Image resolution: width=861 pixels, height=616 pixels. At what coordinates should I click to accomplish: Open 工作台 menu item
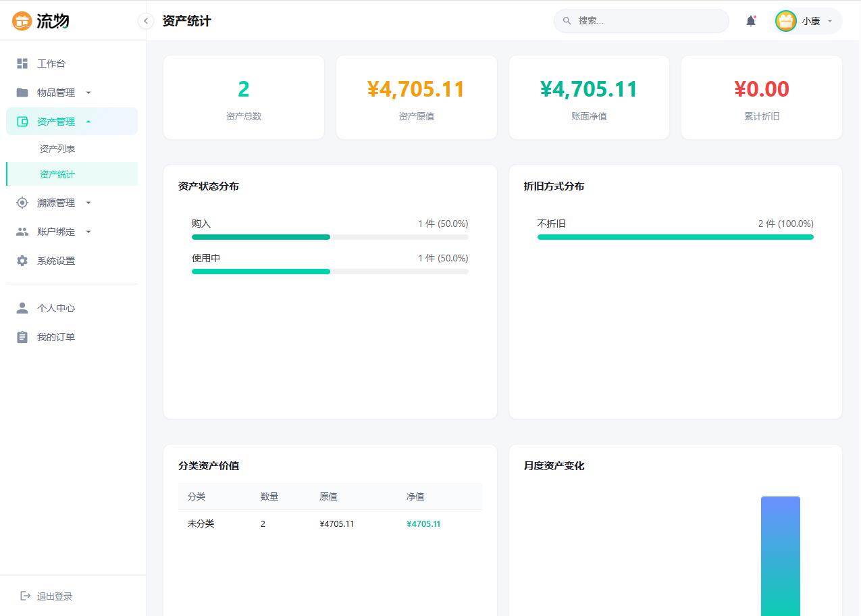[x=72, y=63]
